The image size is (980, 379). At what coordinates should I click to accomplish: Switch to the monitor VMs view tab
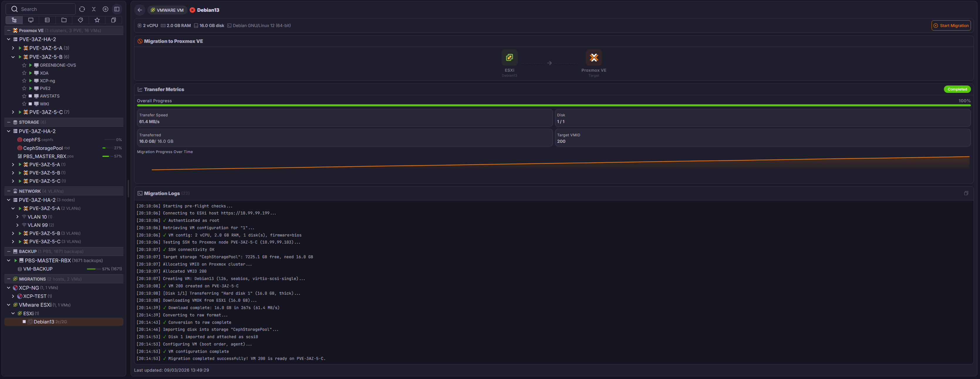pyautogui.click(x=31, y=20)
